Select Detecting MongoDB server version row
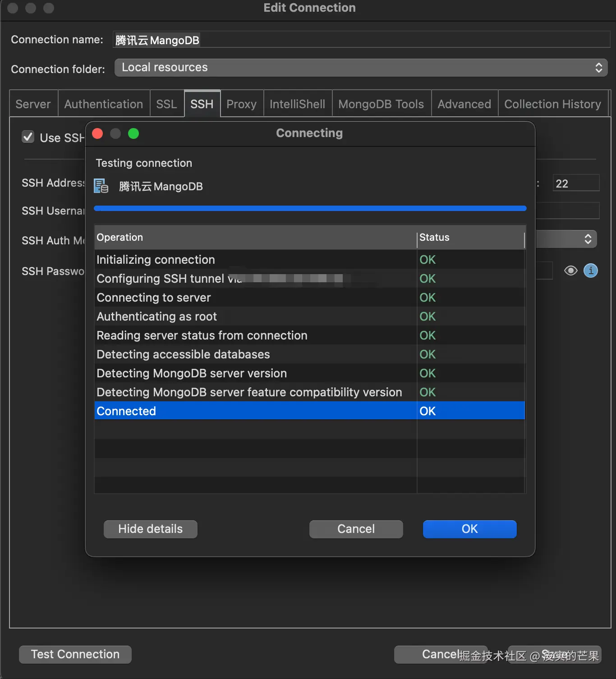 point(310,373)
